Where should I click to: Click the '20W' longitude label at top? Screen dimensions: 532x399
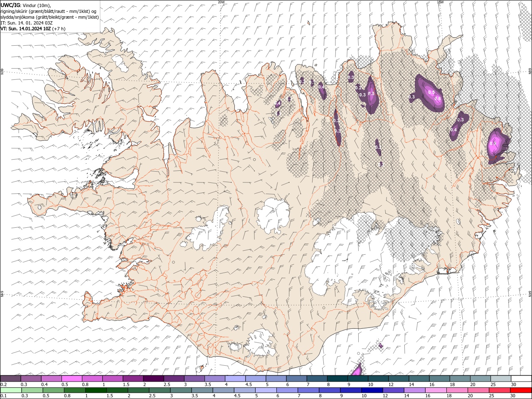(x=221, y=2)
